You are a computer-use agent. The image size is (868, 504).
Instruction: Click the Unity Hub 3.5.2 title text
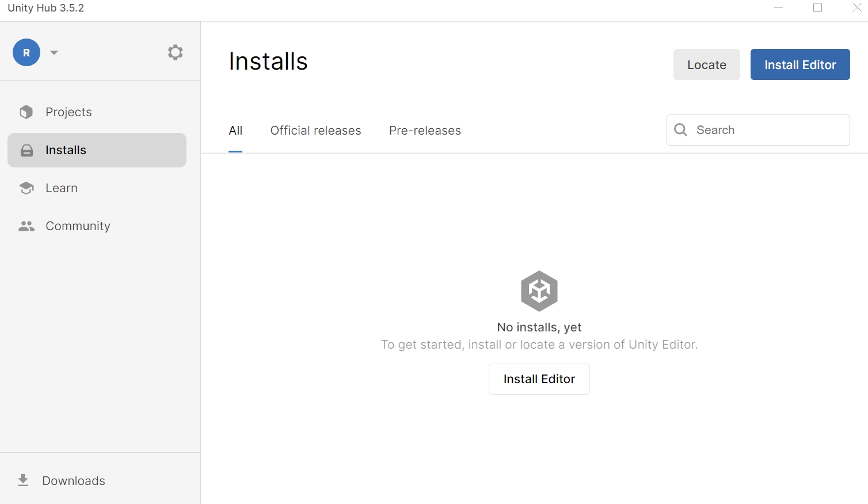point(46,8)
